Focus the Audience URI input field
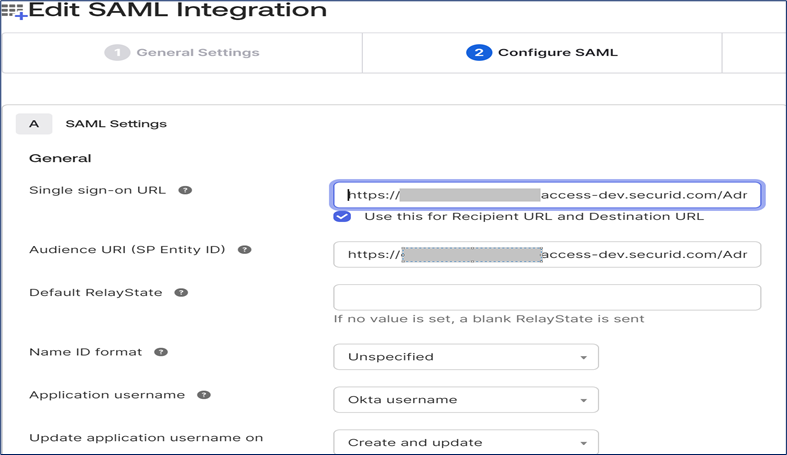The image size is (787, 455). click(x=547, y=255)
